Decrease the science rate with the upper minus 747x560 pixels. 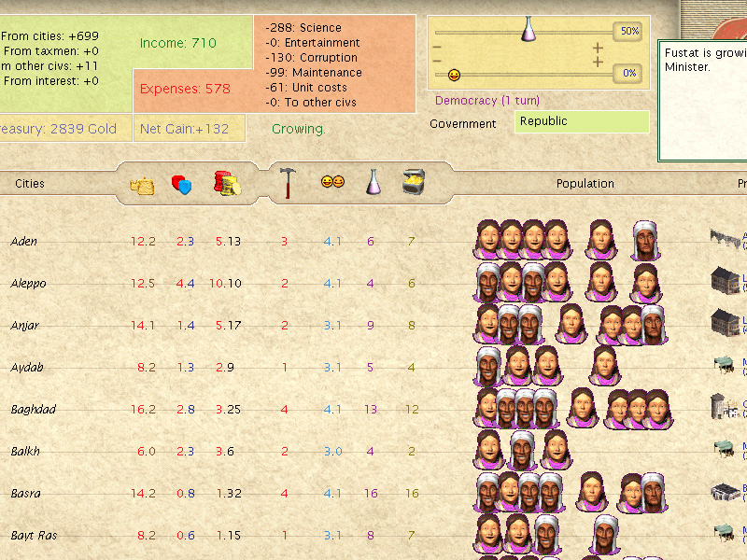coord(437,48)
